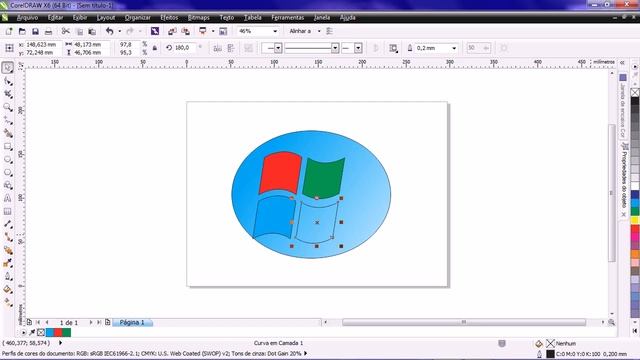640x360 pixels.
Task: Select the Crop tool in toolbox
Action: coord(8,94)
